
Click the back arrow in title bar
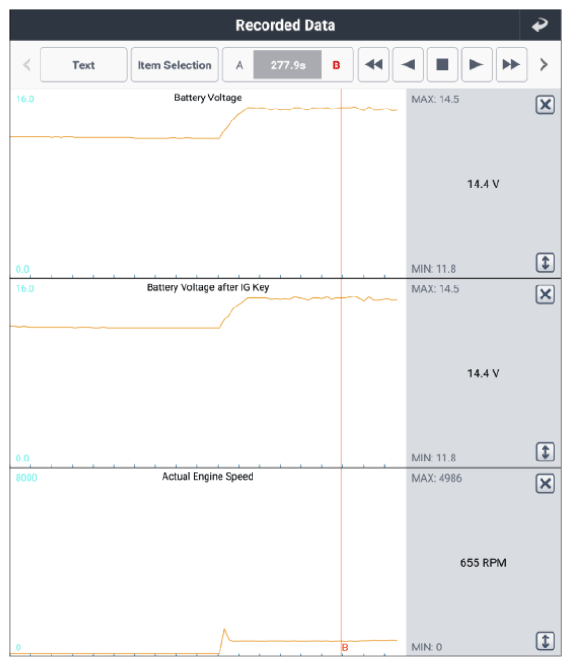tap(540, 25)
